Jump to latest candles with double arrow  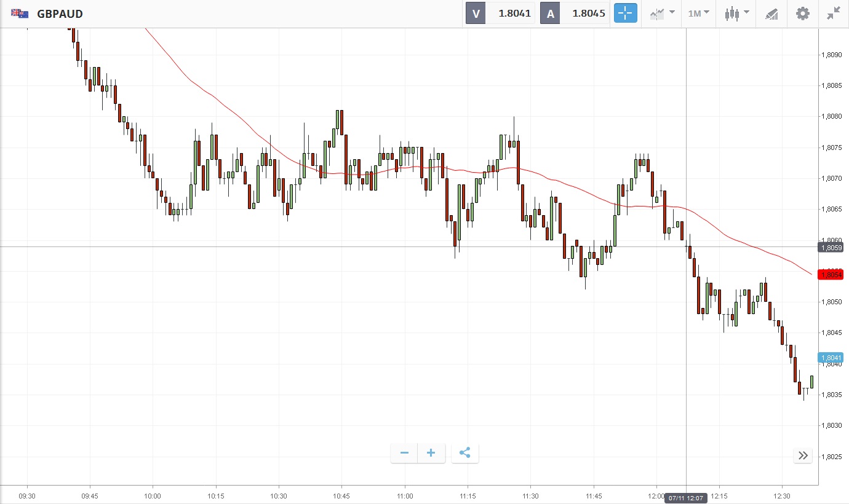click(x=803, y=455)
